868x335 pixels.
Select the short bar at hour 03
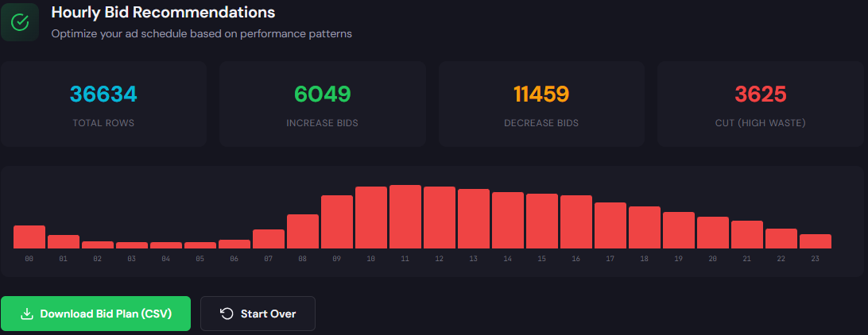[x=132, y=245]
